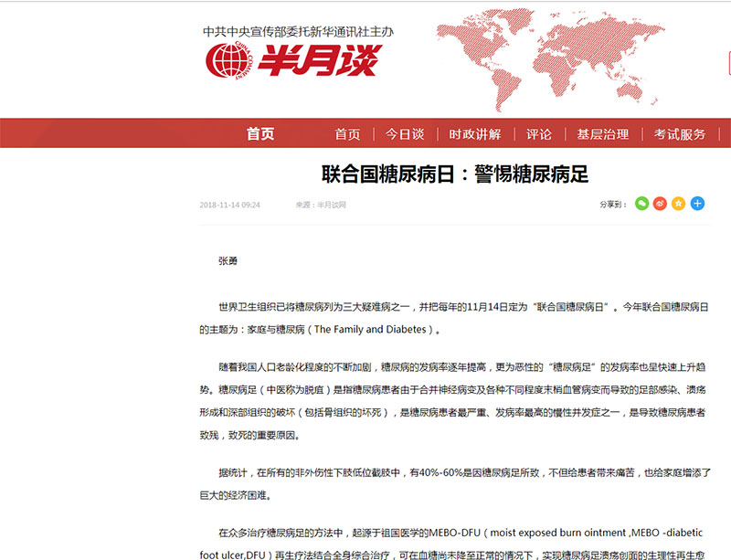Share article via the red Weibo icon

coord(661,203)
